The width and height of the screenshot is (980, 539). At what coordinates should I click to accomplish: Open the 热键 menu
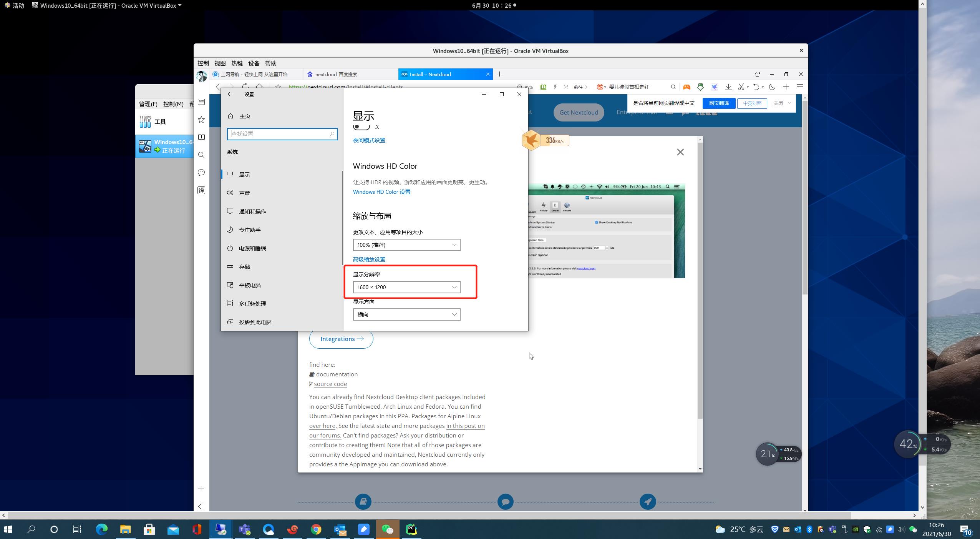[x=237, y=63]
